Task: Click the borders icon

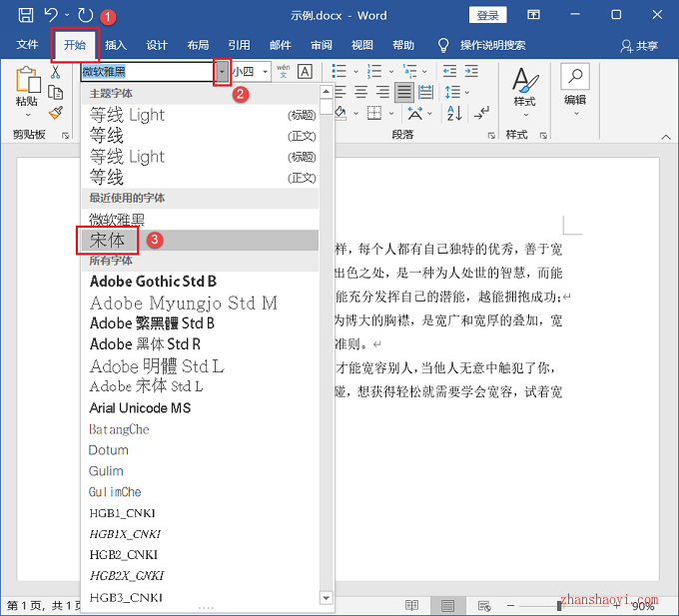Action: [x=374, y=114]
